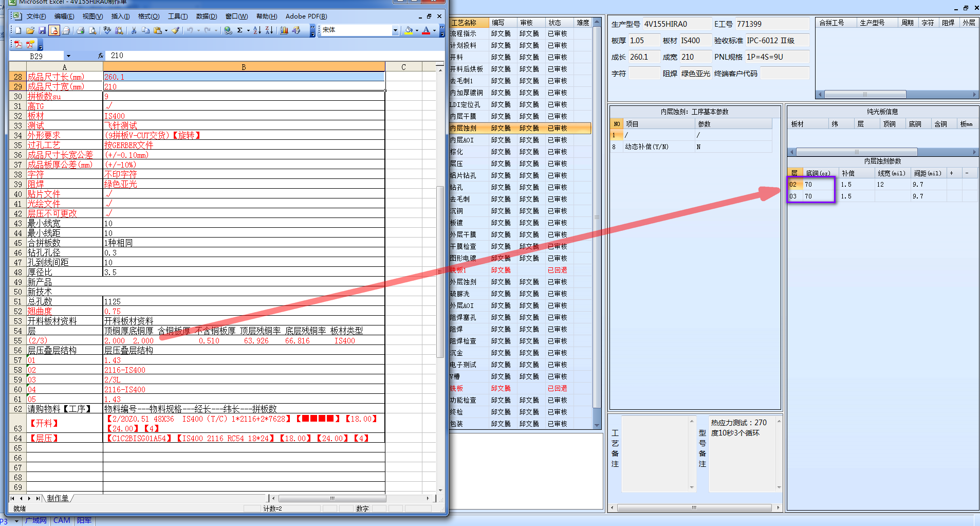Click the 工艺名称 column header
Screen dimensions: 980x526
pyautogui.click(x=469, y=23)
